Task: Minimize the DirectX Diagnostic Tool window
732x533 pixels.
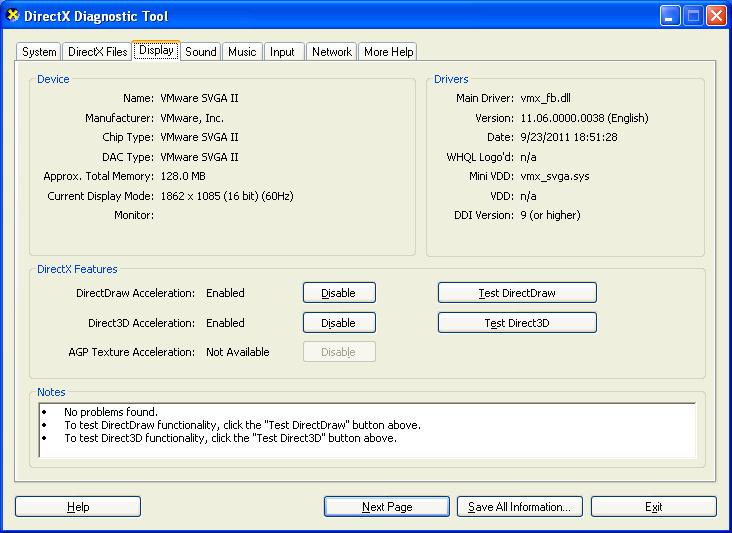Action: (x=670, y=16)
